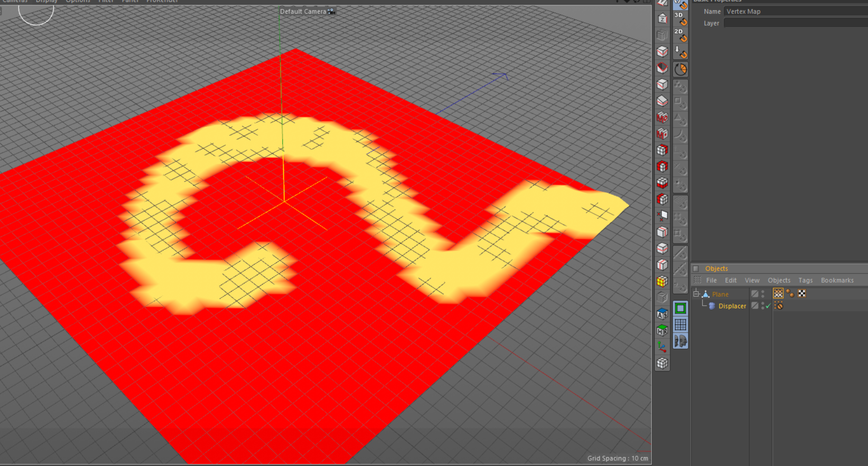Open the Bookmarks menu
The width and height of the screenshot is (868, 466).
pos(837,280)
